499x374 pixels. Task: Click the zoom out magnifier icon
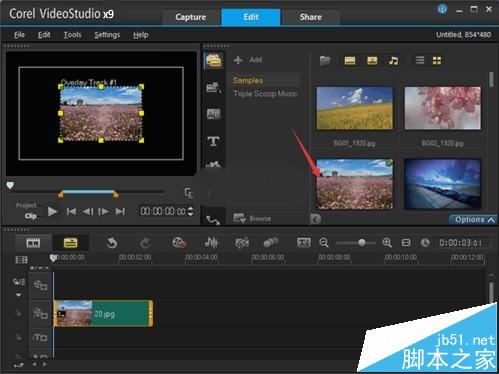324,243
